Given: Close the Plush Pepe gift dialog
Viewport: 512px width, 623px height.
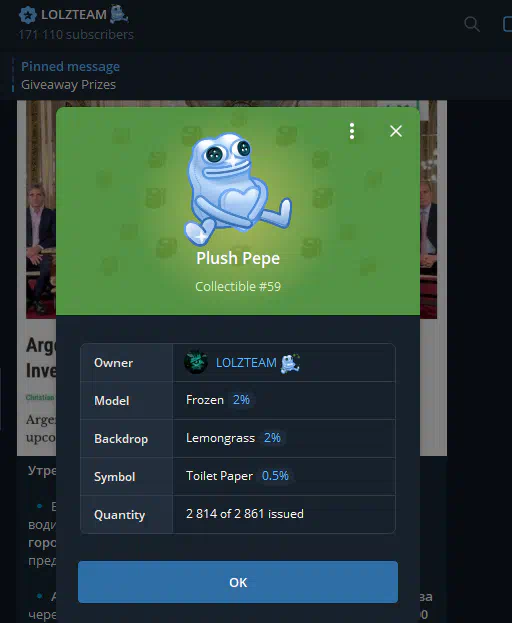Looking at the screenshot, I should (x=396, y=131).
